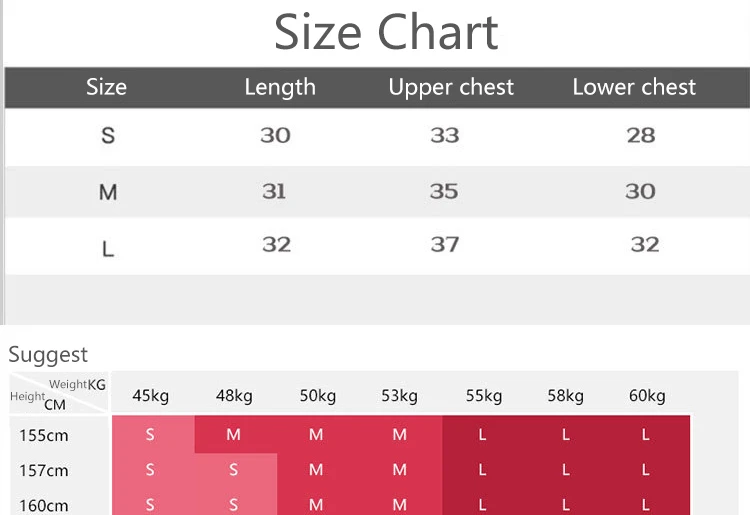750x515 pixels.
Task: Click the Size column header
Action: 106,87
